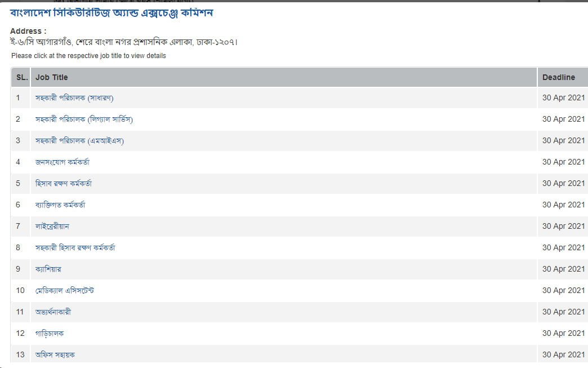Click serial number 7 in the SL. column
This screenshot has height=368, width=588.
pos(18,227)
